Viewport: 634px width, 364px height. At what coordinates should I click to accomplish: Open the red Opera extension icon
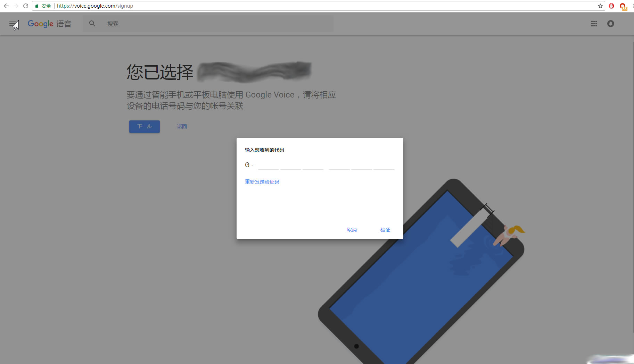pyautogui.click(x=611, y=6)
